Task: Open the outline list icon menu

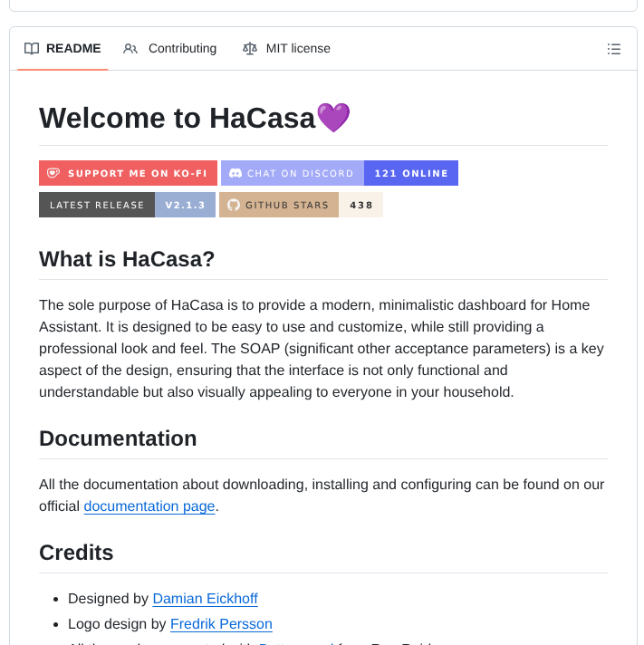Action: (614, 49)
